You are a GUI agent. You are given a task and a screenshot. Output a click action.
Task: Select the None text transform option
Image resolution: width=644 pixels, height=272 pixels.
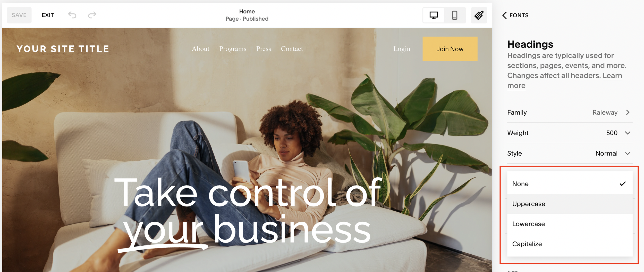coord(570,184)
